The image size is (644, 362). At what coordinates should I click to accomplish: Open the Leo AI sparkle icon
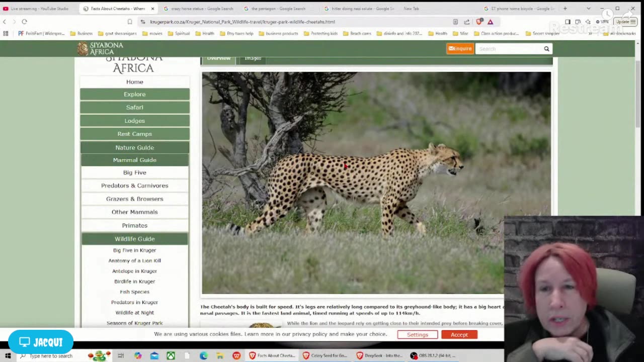coord(588,22)
